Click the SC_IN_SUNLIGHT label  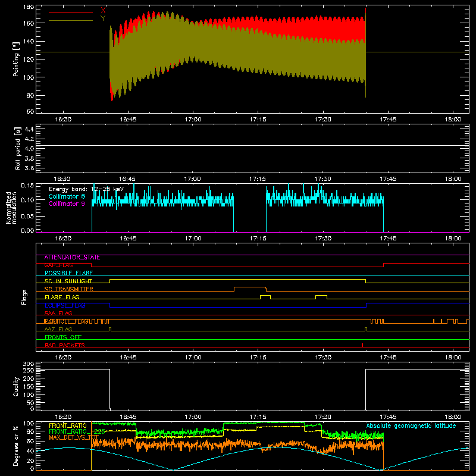click(x=68, y=281)
